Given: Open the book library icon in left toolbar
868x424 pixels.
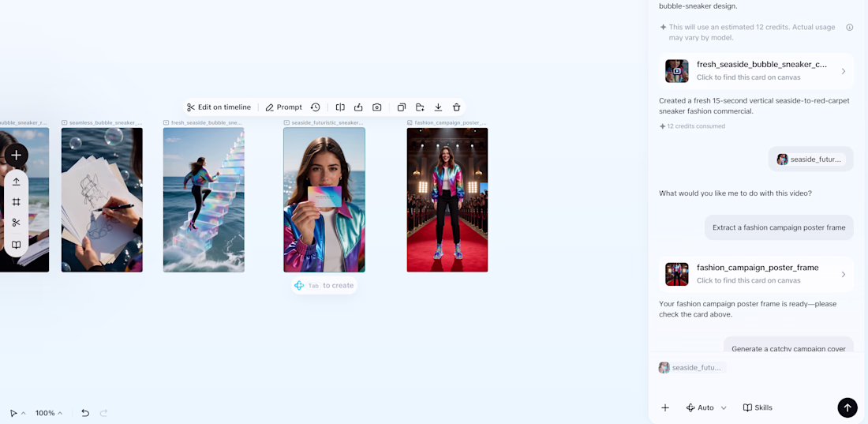Looking at the screenshot, I should (16, 245).
